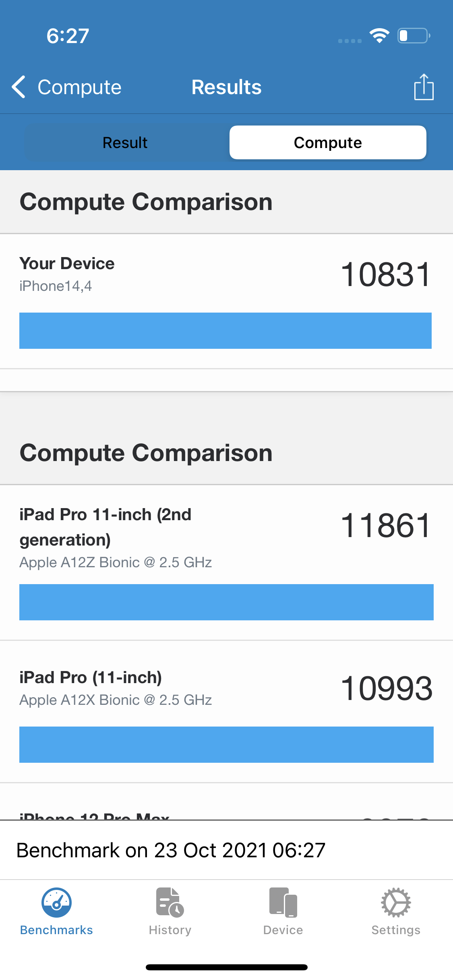Tap the Wi-Fi status icon
Screen dimensions: 453x980
(x=379, y=36)
